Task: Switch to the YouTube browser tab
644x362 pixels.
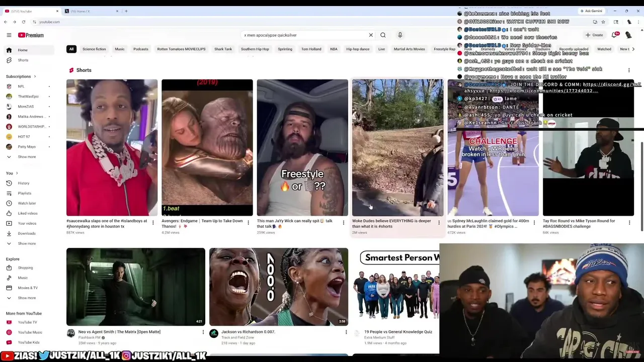Action: tap(30, 11)
